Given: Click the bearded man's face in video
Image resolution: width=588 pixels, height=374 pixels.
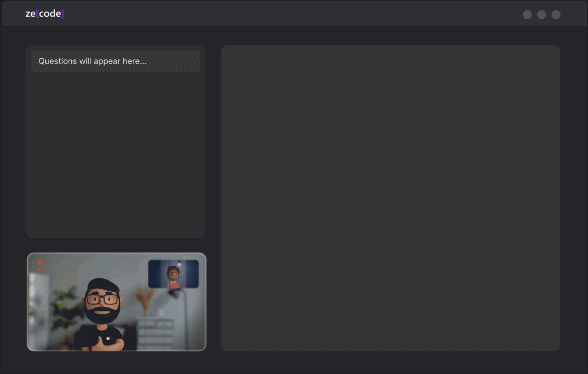Looking at the screenshot, I should tap(101, 303).
